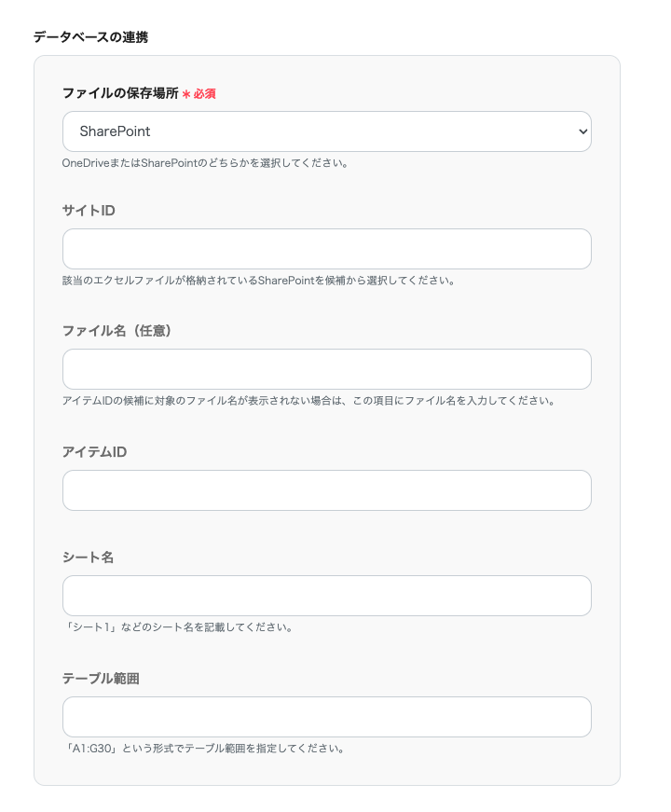Click the シート名 text field
Screen dimensions: 671x812
coord(326,596)
